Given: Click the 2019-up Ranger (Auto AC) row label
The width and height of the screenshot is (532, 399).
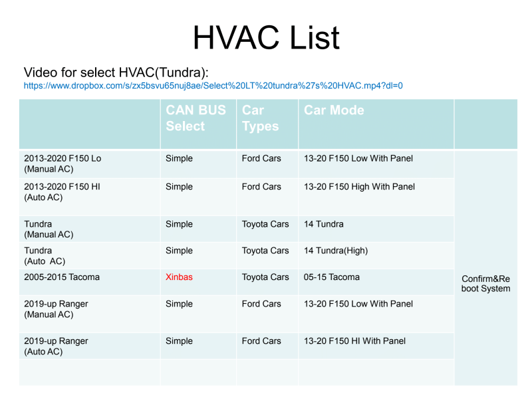Looking at the screenshot, I should click(x=56, y=346).
